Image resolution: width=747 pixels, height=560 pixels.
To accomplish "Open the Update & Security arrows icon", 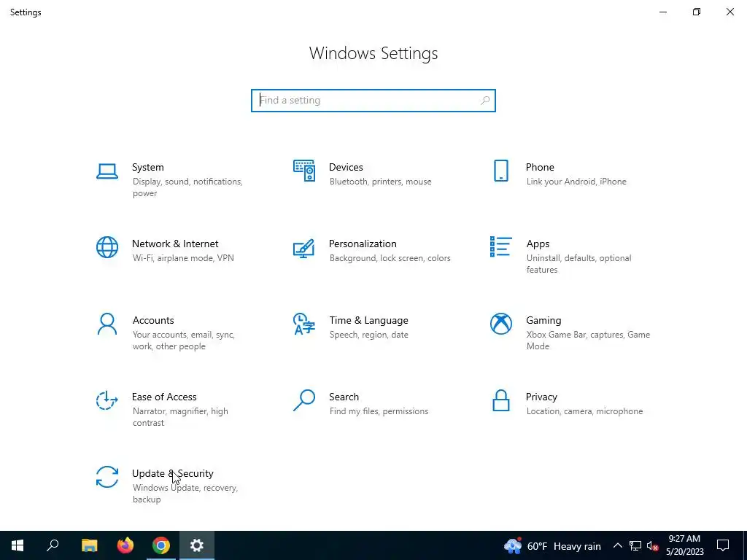I will pyautogui.click(x=107, y=477).
